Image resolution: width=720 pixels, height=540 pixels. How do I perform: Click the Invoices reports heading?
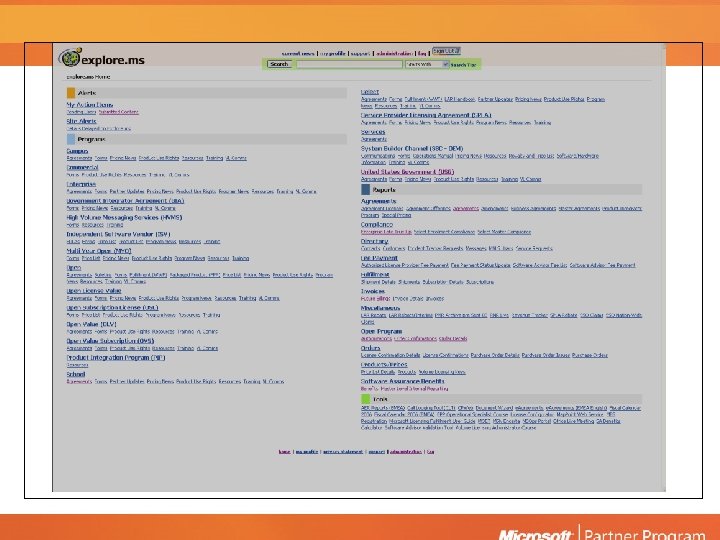click(x=372, y=291)
